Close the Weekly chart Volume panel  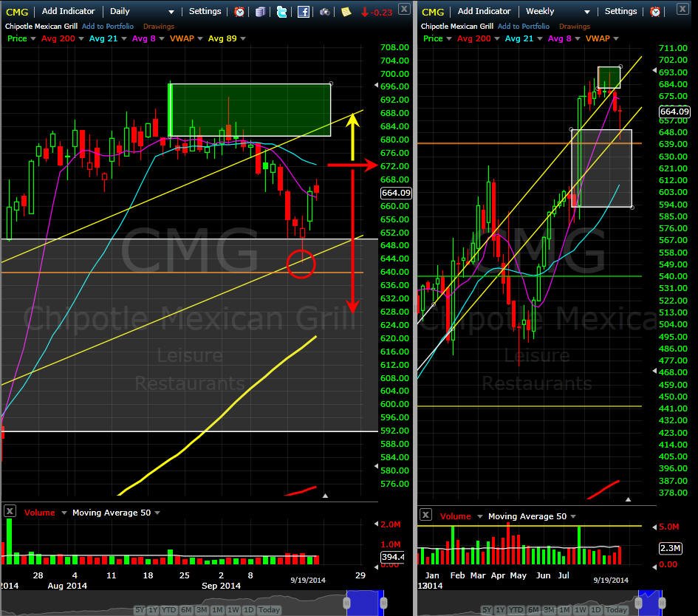[425, 515]
